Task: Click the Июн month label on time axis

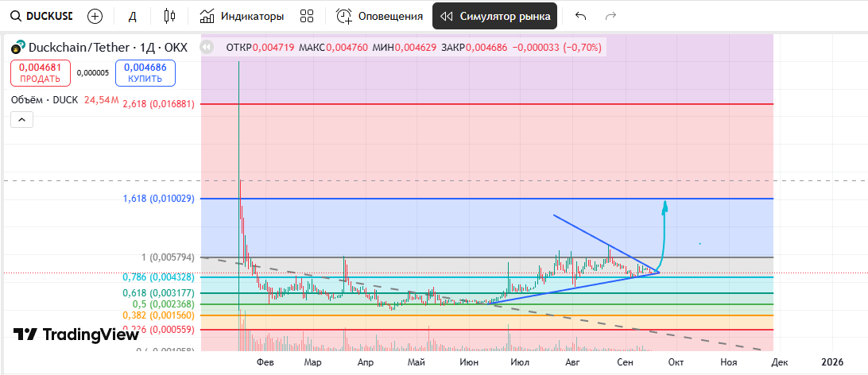Action: [x=469, y=362]
